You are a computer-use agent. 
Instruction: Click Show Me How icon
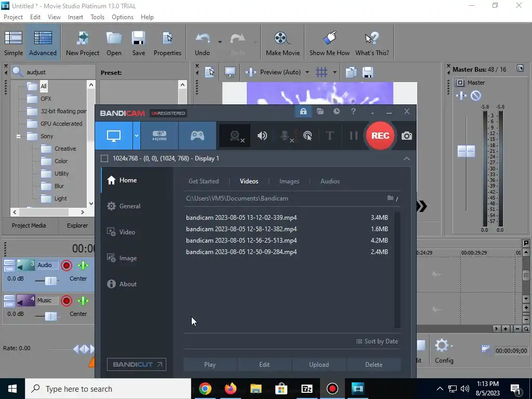(329, 43)
